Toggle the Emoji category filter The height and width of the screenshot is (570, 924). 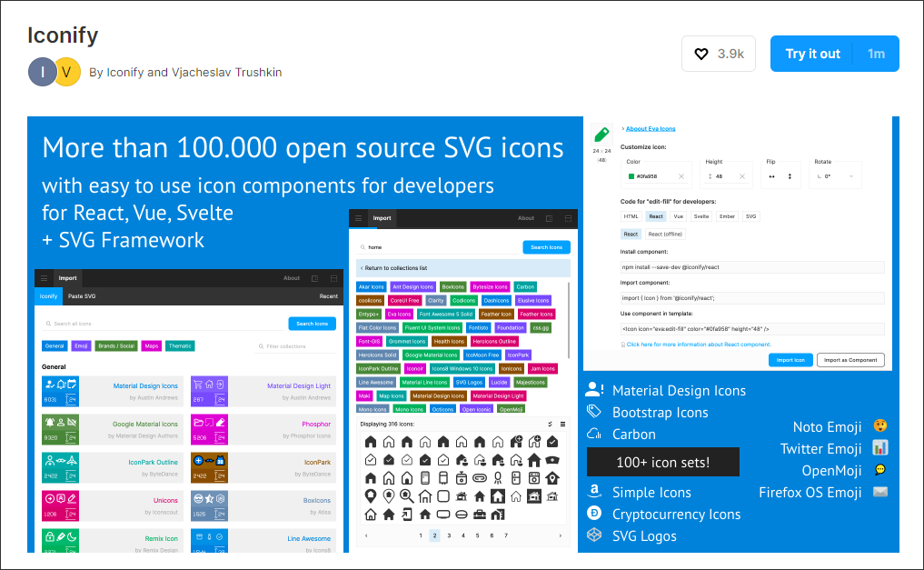click(x=81, y=346)
